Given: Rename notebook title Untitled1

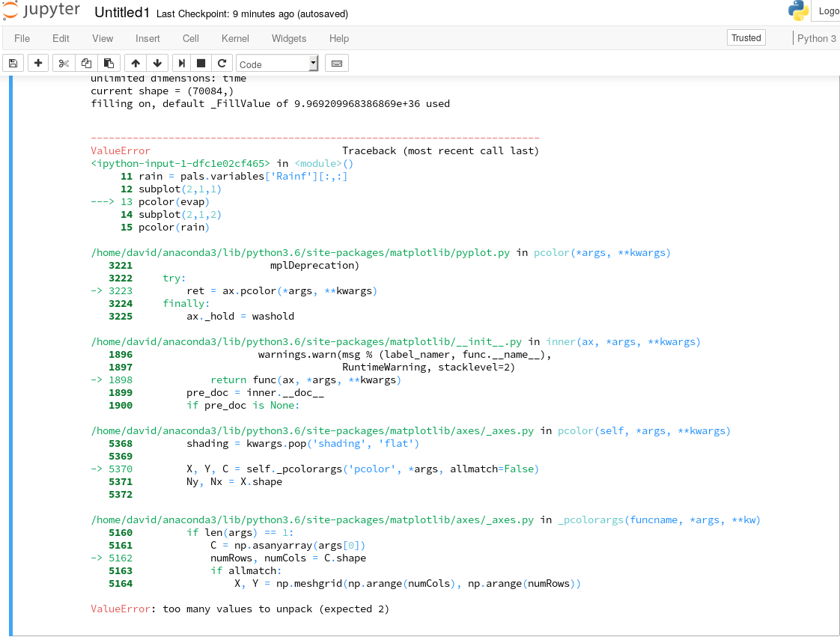Looking at the screenshot, I should (122, 13).
